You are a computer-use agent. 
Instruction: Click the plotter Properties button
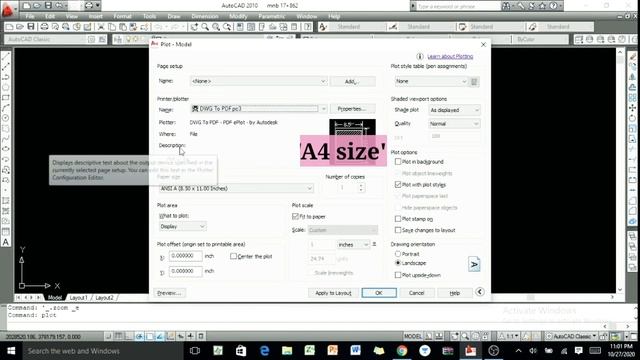click(x=353, y=109)
